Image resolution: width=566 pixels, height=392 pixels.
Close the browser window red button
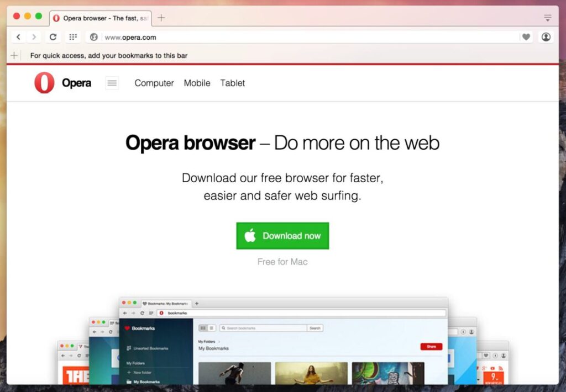tap(17, 16)
